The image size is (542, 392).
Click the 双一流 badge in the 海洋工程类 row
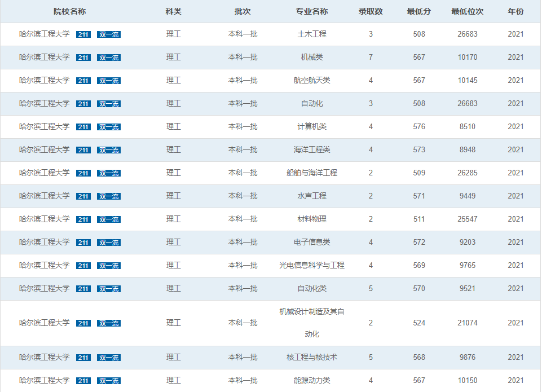pos(108,150)
